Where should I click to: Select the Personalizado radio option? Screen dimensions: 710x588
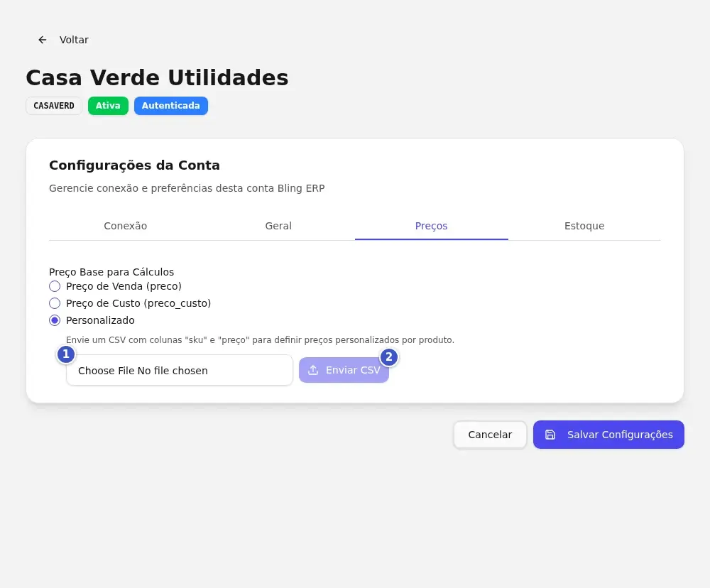click(55, 320)
